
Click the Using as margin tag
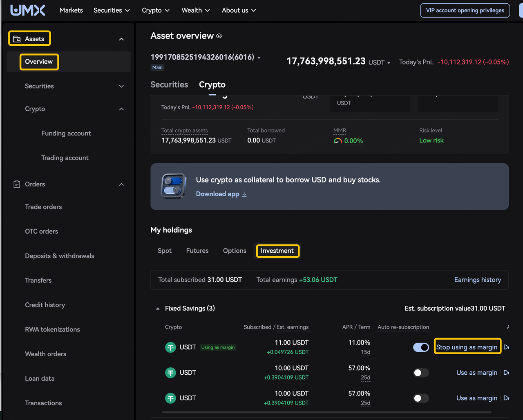[218, 347]
